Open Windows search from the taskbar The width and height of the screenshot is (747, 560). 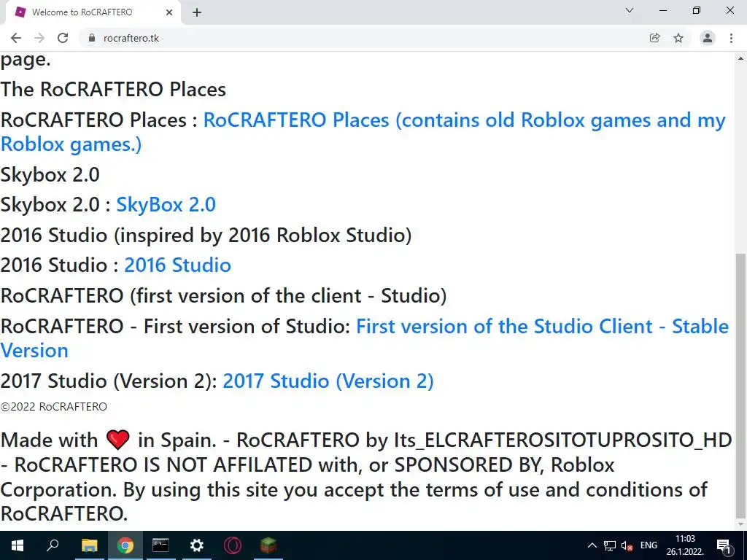click(x=53, y=545)
